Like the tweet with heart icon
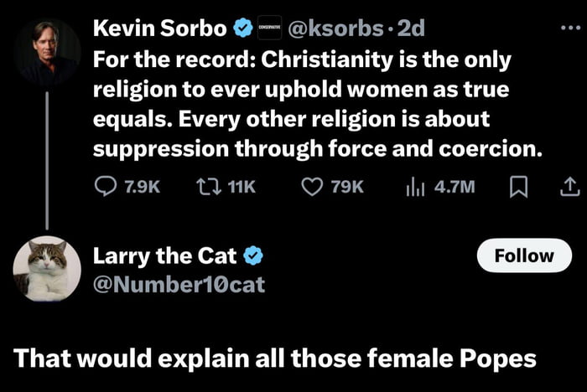The image size is (587, 392). (x=312, y=186)
